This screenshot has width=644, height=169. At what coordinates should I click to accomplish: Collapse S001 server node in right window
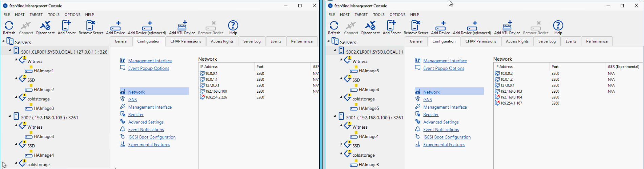(335, 116)
